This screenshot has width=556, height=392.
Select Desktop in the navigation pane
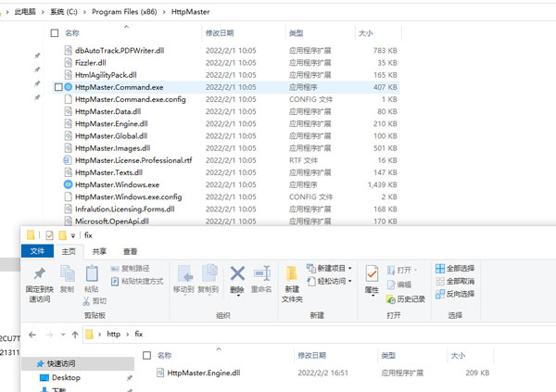66,377
